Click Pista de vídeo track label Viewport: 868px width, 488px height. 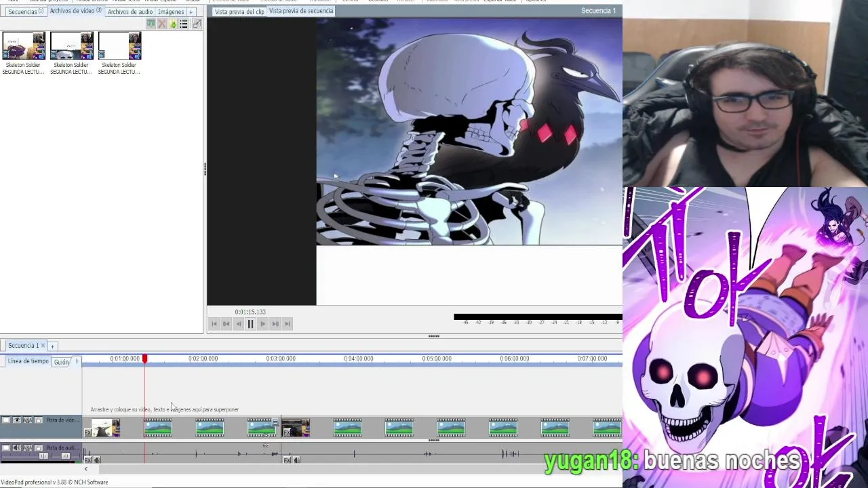(x=62, y=420)
